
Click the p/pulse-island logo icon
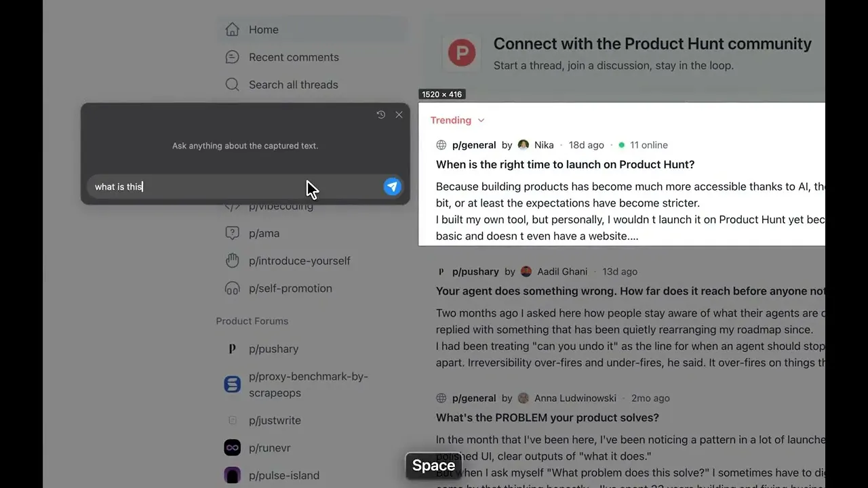[232, 475]
